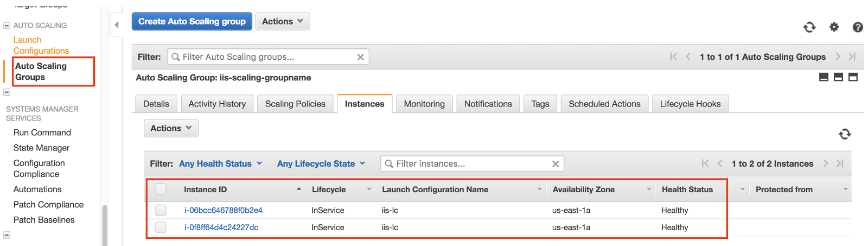This screenshot has width=868, height=246.
Task: Open the Launch Configurations sidebar link
Action: (x=41, y=45)
